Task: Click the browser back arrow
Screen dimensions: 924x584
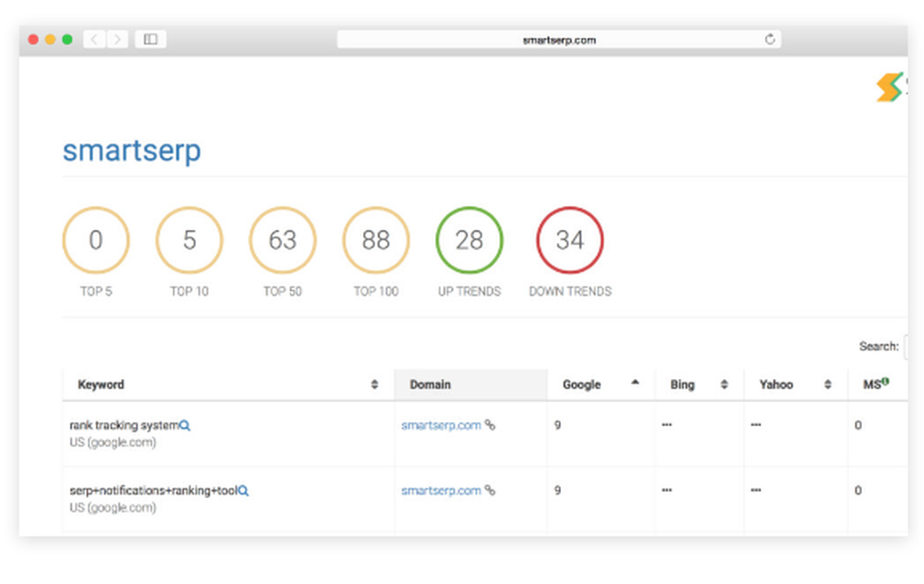Action: pos(94,40)
